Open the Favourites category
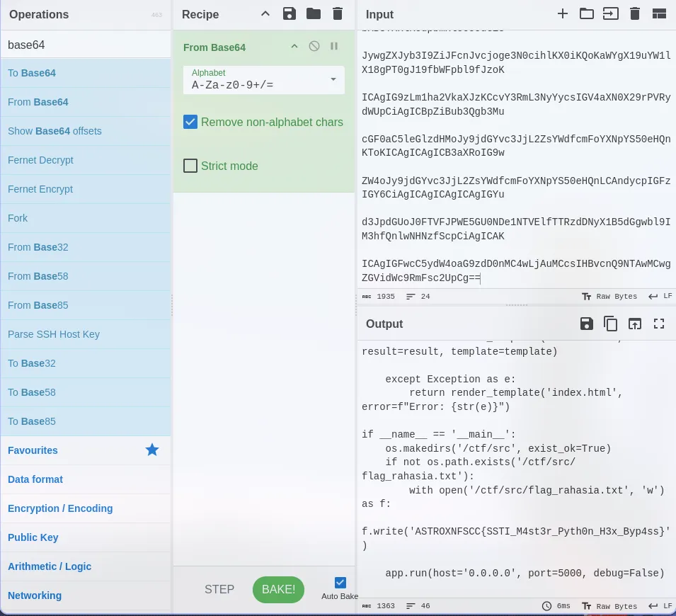The width and height of the screenshot is (676, 616). click(x=33, y=450)
